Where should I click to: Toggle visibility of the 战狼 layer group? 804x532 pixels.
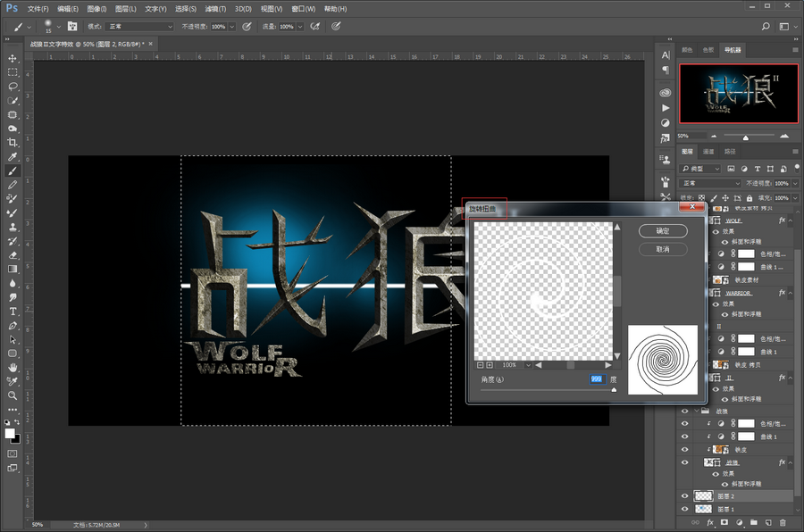[685, 411]
